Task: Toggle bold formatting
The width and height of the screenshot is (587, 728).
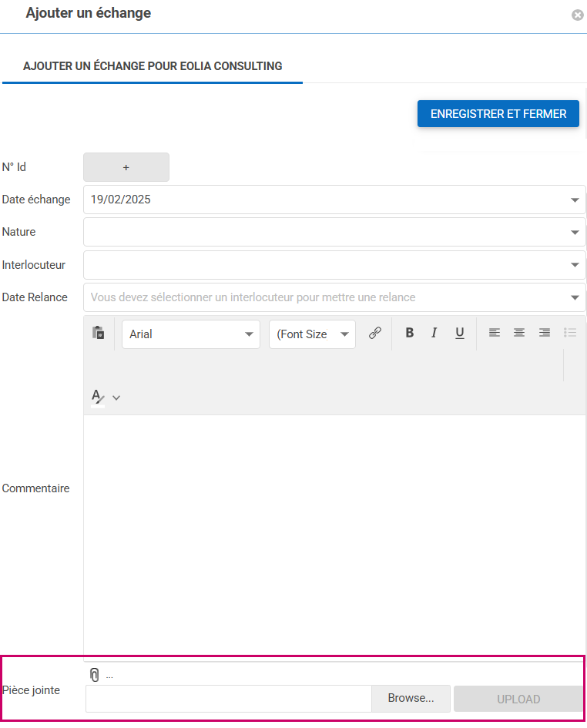Action: (410, 333)
